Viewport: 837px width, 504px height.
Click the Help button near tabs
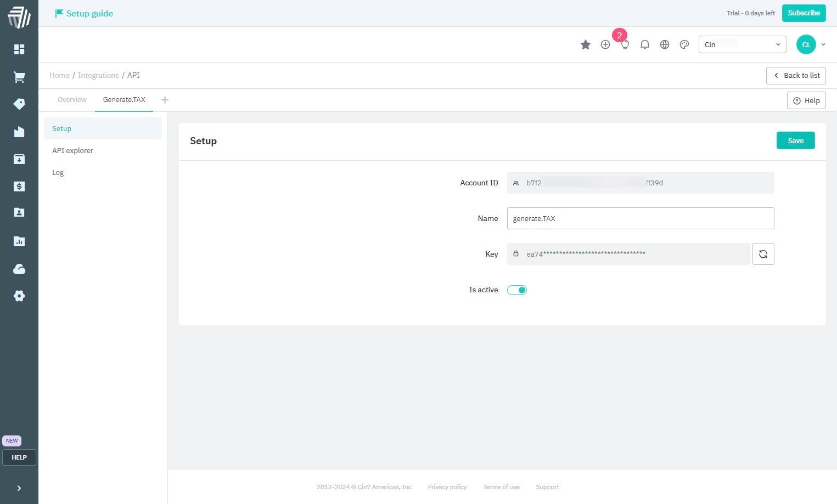[x=806, y=100]
